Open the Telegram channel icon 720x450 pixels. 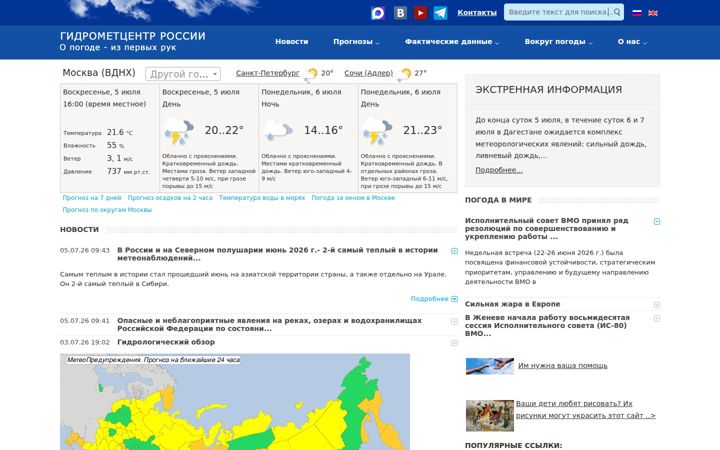point(440,13)
